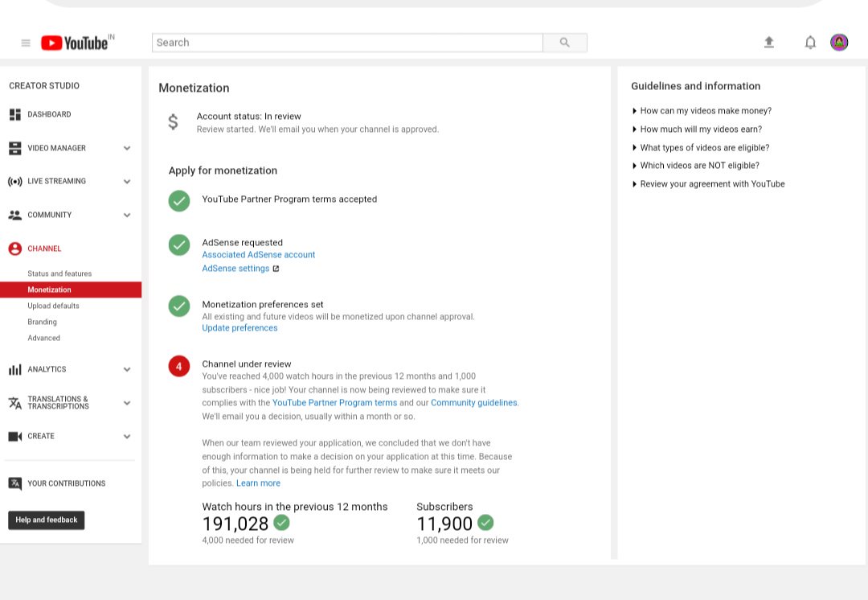Click the 'Channel under review' heading
868x600 pixels.
point(247,364)
